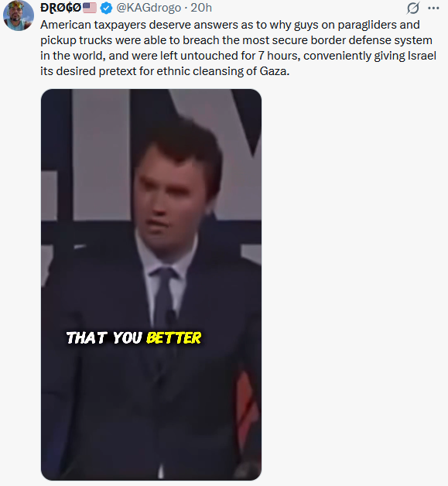Play the embedded video of the speaker
Image resolution: width=448 pixels, height=486 pixels.
151,285
